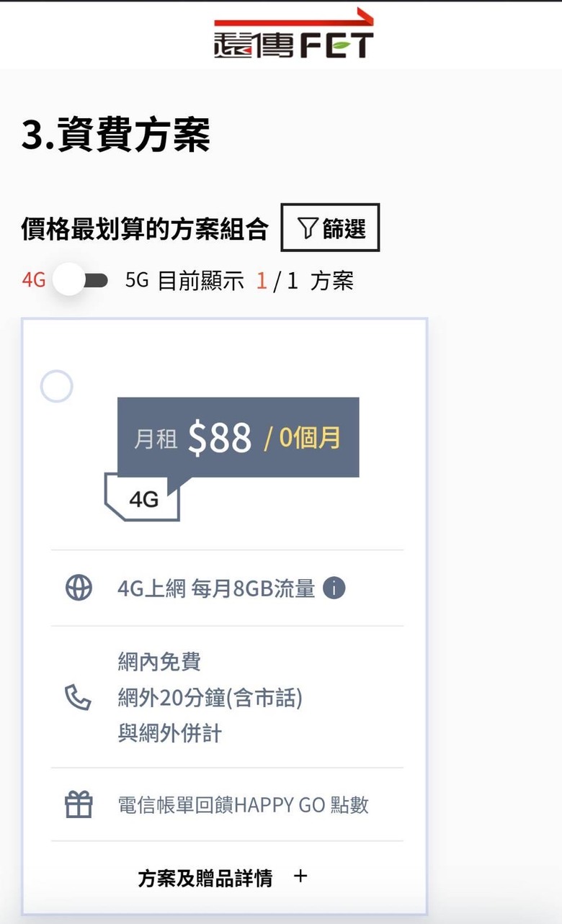The image size is (562, 924).
Task: Click the gift box icon
Action: tap(79, 804)
